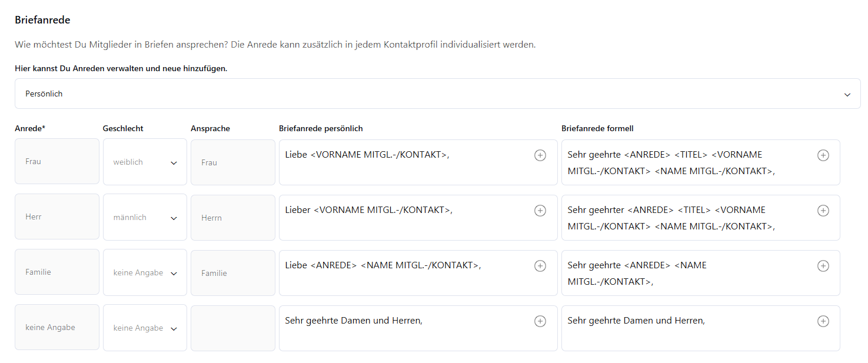This screenshot has width=868, height=363.
Task: Click the 'Geschlecht' column header
Action: pyautogui.click(x=123, y=128)
